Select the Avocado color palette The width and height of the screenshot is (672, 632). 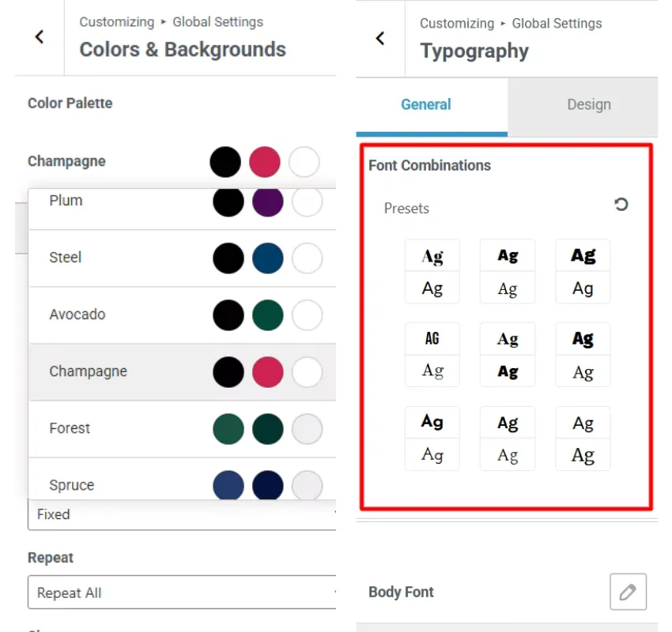119,314
